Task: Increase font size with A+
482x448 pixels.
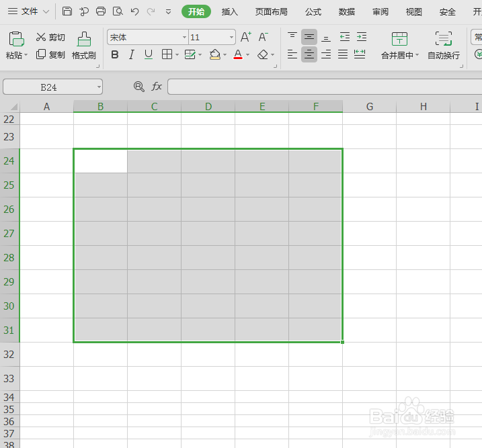Action: click(x=246, y=37)
